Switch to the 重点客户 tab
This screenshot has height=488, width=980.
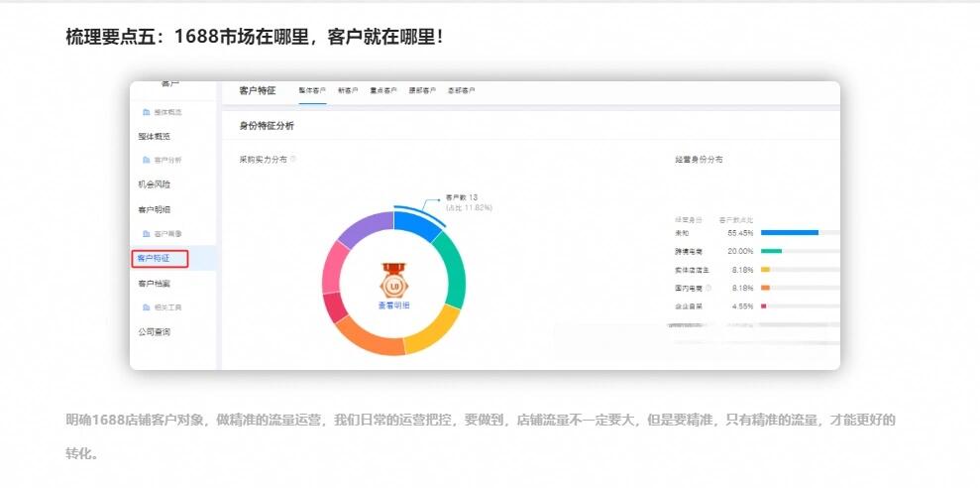pos(382,90)
